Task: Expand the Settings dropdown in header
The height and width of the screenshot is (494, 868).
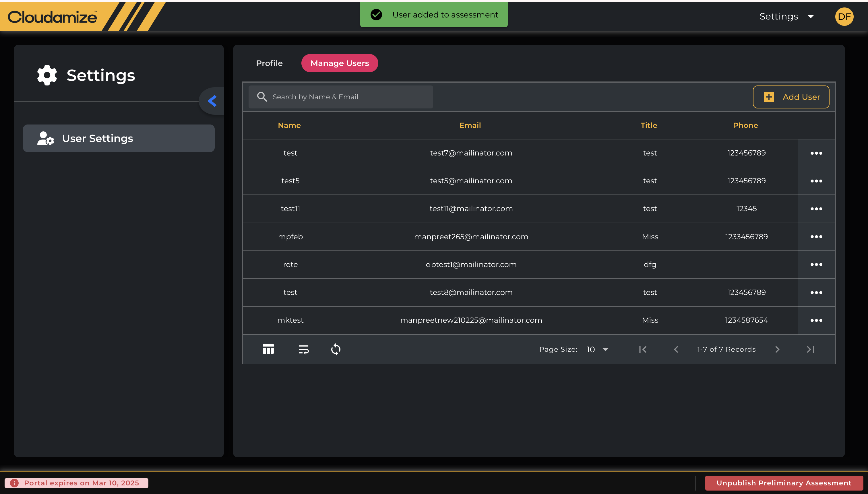Action: pyautogui.click(x=786, y=16)
